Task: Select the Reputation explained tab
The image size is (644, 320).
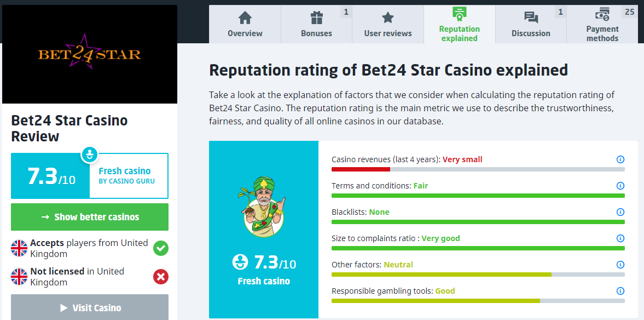Action: [460, 25]
